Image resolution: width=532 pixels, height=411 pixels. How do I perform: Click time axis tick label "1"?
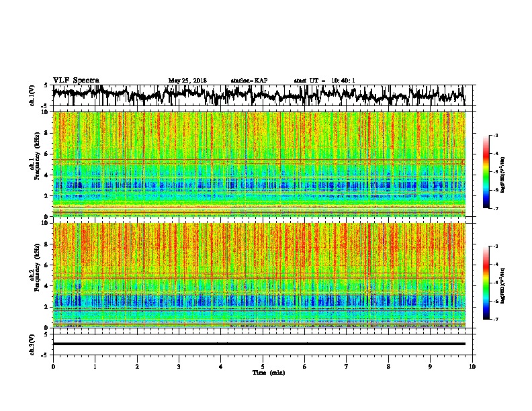[95, 367]
